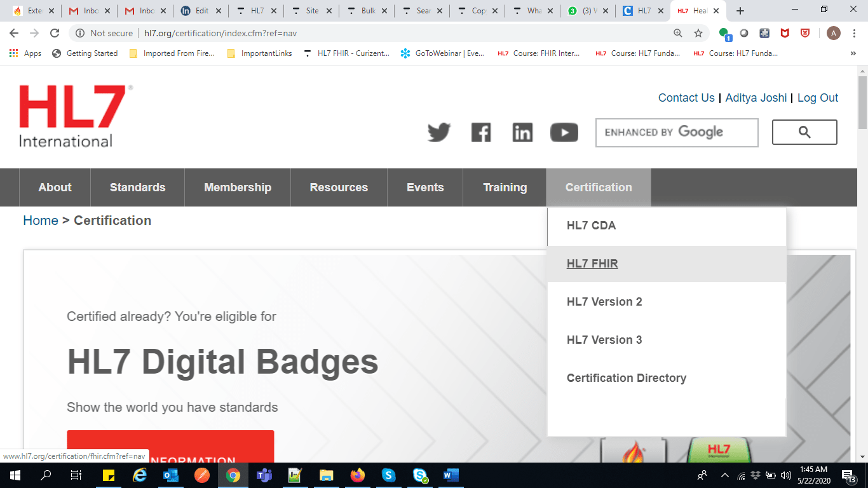Open volume control in system tray

[x=785, y=475]
